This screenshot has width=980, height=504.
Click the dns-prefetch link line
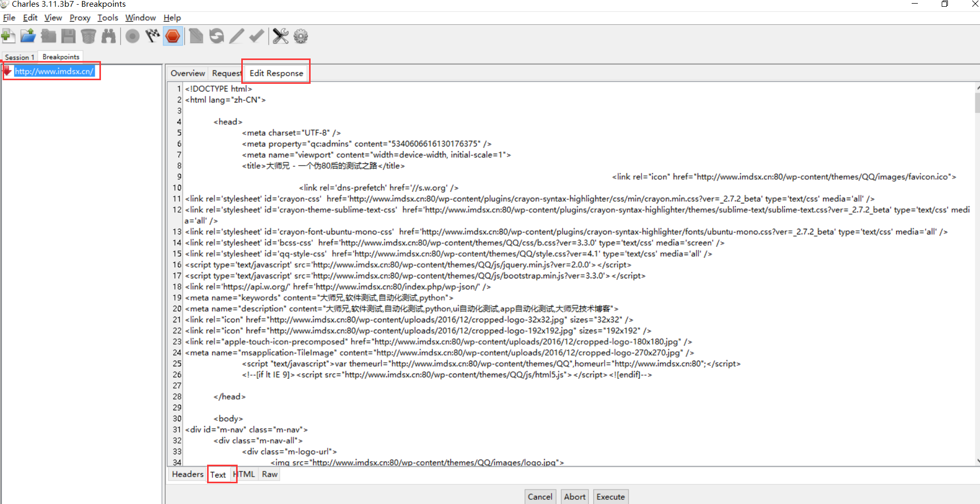click(378, 187)
